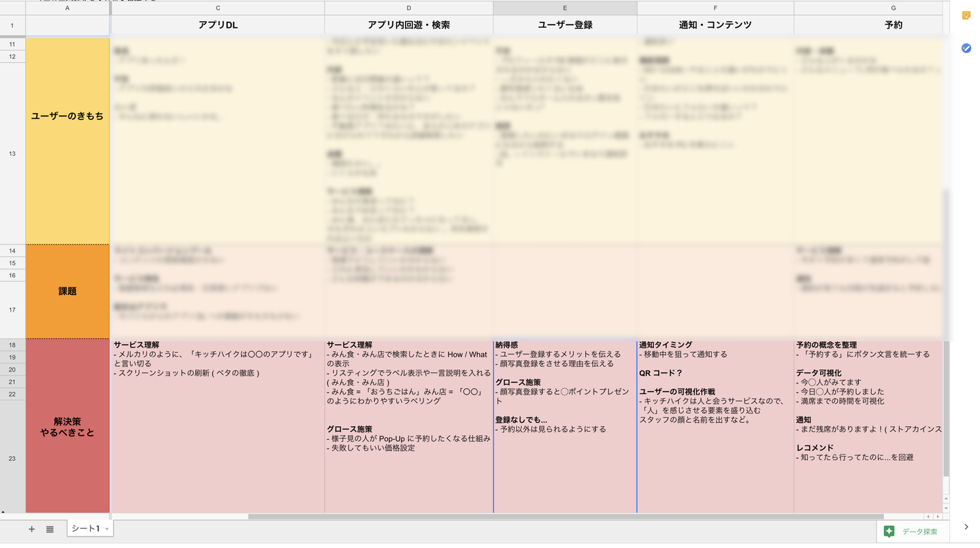980x548 pixels.
Task: Select the cell starting with 予約の概念を整理
Action: [x=868, y=426]
